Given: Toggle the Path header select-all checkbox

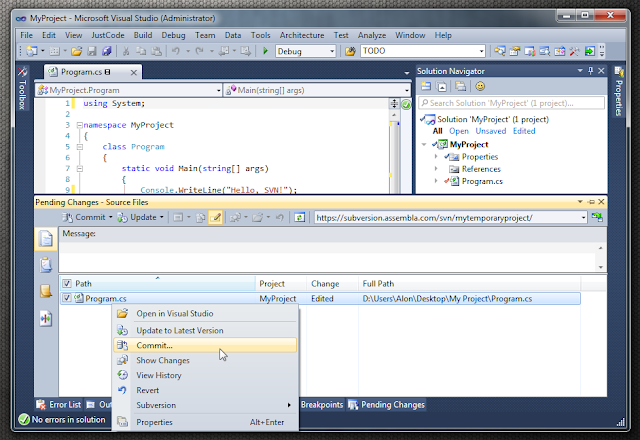Looking at the screenshot, I should click(x=67, y=283).
